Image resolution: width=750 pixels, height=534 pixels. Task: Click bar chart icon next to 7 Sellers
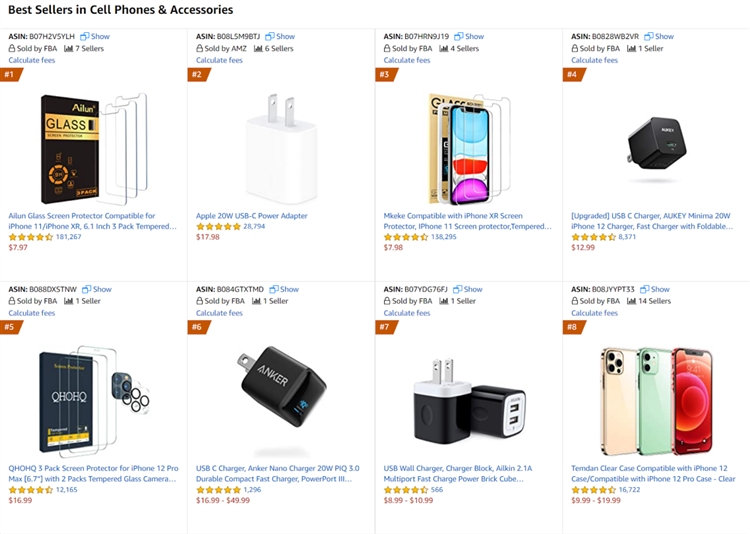[69, 48]
